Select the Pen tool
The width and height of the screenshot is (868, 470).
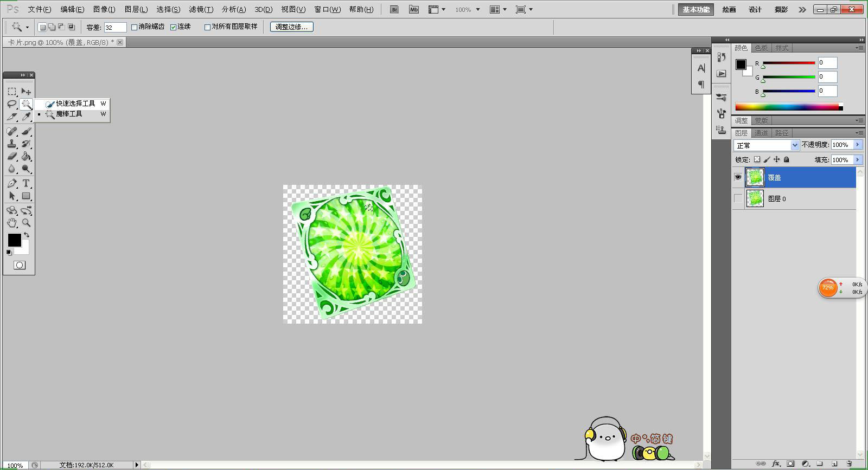point(12,184)
